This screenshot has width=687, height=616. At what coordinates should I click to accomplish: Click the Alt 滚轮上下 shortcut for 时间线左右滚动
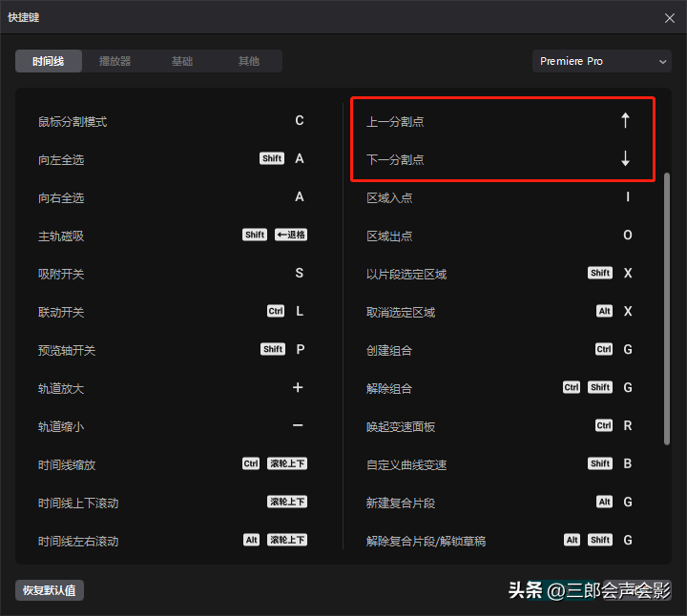pos(275,540)
